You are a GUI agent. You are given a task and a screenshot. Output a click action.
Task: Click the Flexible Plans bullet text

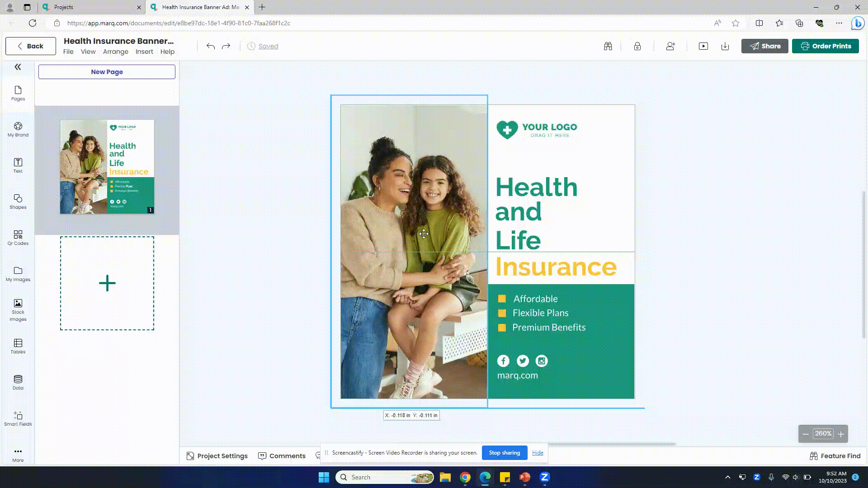(x=541, y=313)
